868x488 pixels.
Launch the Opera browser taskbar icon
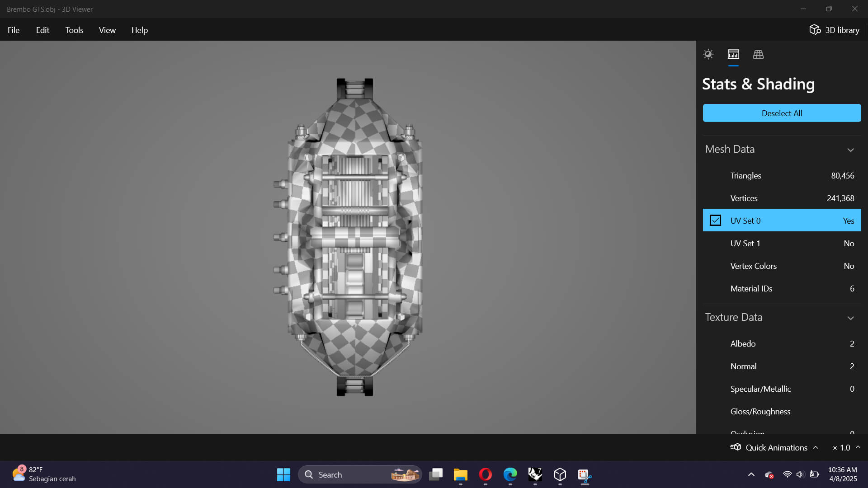(x=485, y=474)
